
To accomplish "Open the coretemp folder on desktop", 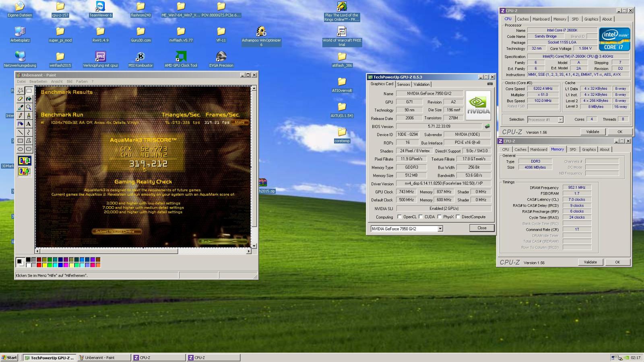I will (342, 135).
